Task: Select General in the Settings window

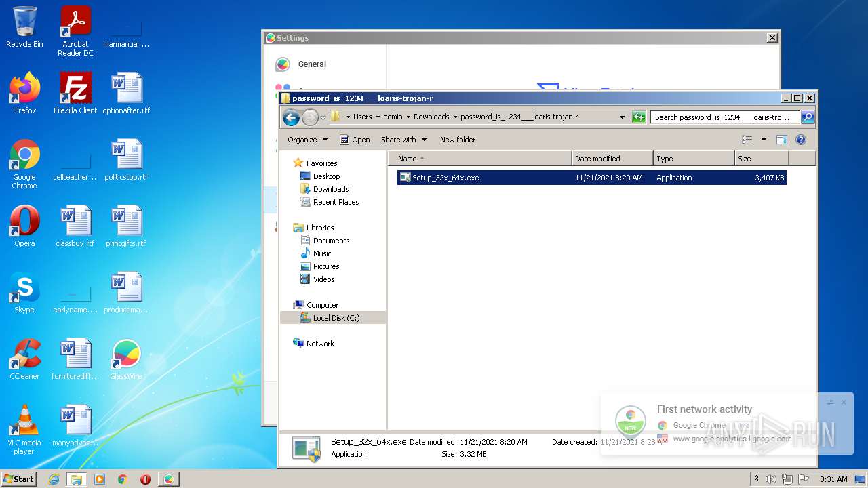Action: (x=312, y=64)
